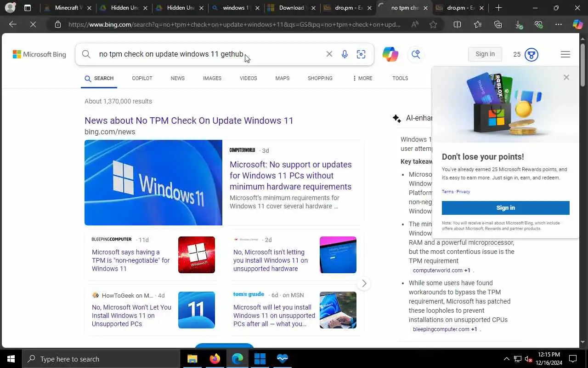Image resolution: width=588 pixels, height=368 pixels.
Task: Open the browser profile avatar
Action: [x=10, y=8]
